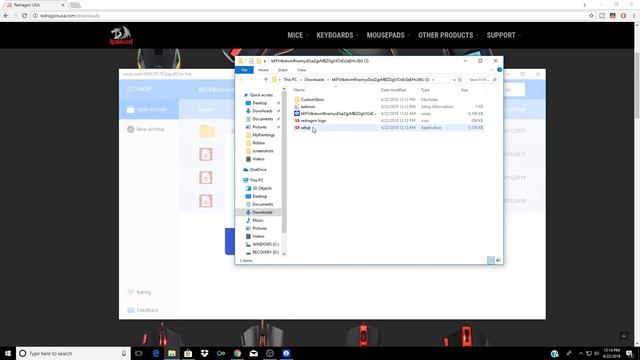
Task: Select This PC in navigation pane
Action: click(256, 180)
